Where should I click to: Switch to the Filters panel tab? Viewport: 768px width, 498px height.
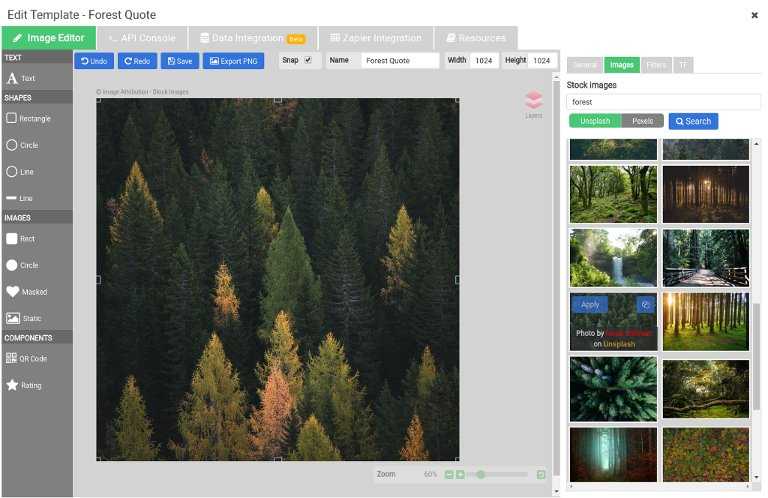point(656,65)
